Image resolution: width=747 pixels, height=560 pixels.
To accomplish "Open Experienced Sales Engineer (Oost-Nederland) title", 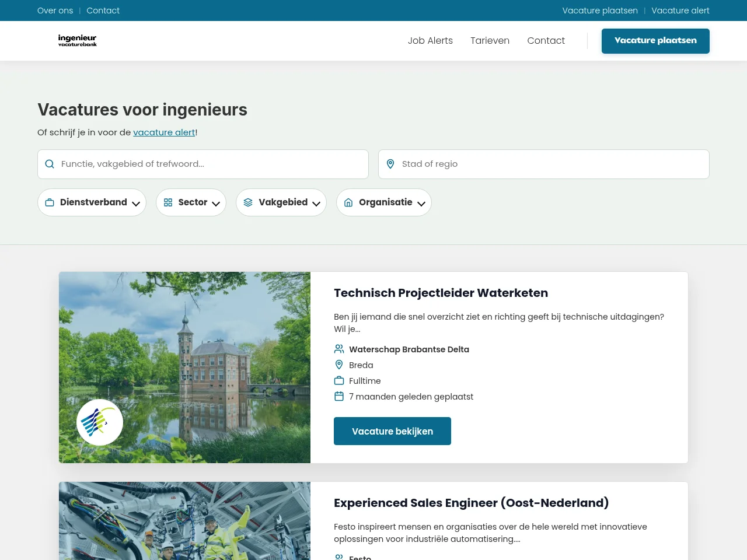I will pos(471,503).
